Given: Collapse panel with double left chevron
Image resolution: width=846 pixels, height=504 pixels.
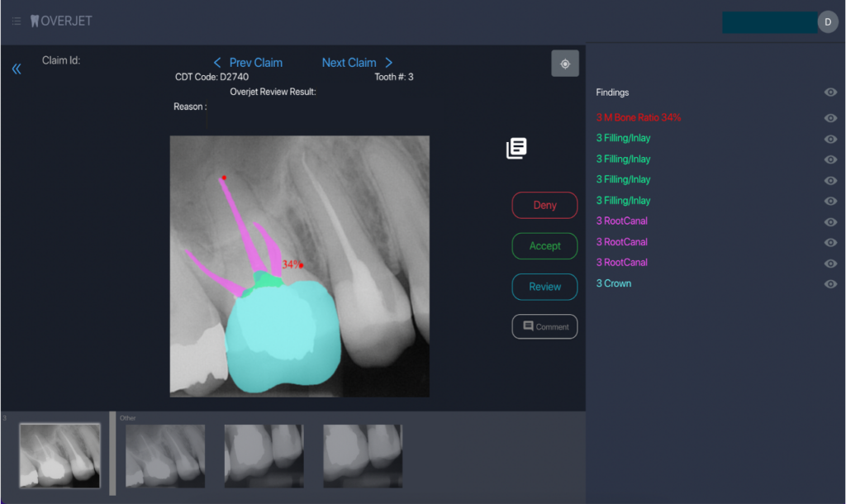Looking at the screenshot, I should (17, 69).
